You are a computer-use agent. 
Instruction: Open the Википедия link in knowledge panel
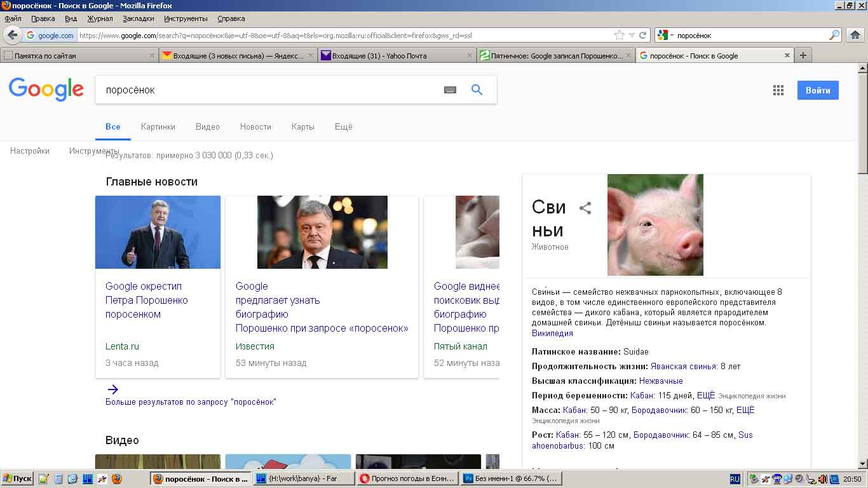tap(552, 333)
